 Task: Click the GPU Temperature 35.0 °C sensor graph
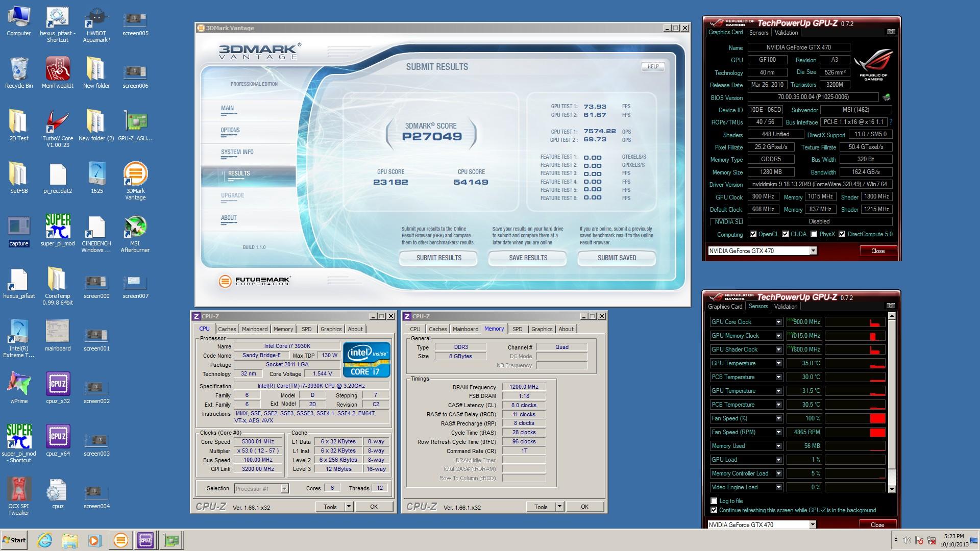(855, 363)
